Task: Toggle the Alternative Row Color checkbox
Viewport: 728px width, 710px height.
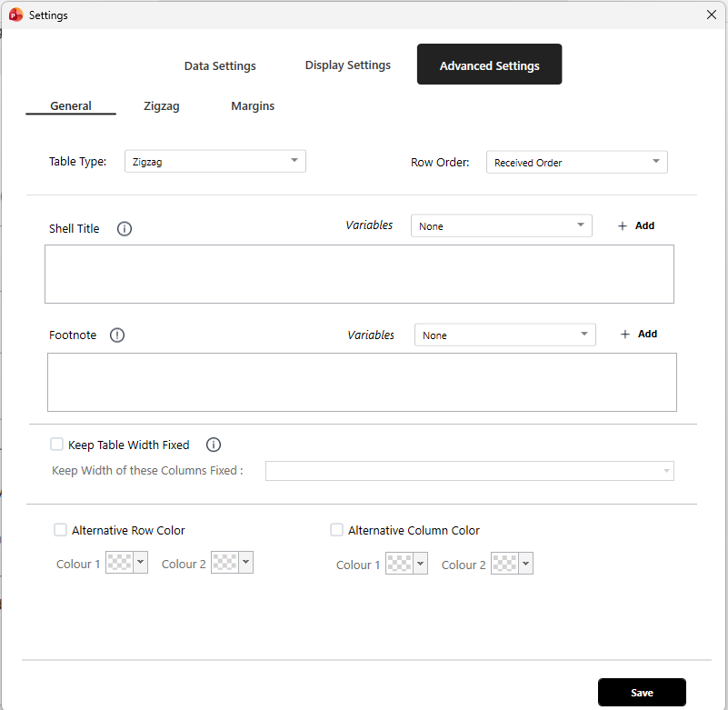Action: point(61,530)
